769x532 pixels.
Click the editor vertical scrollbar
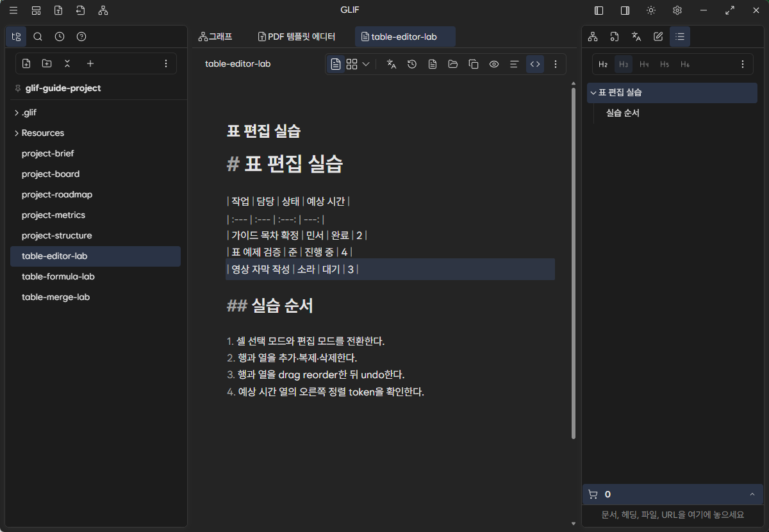click(x=574, y=263)
